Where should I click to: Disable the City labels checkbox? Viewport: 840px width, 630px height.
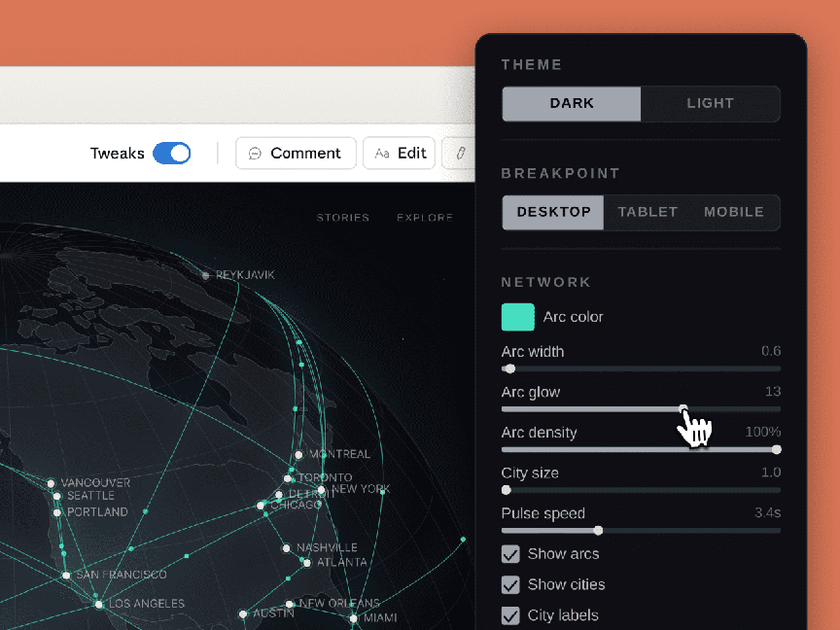(x=510, y=615)
